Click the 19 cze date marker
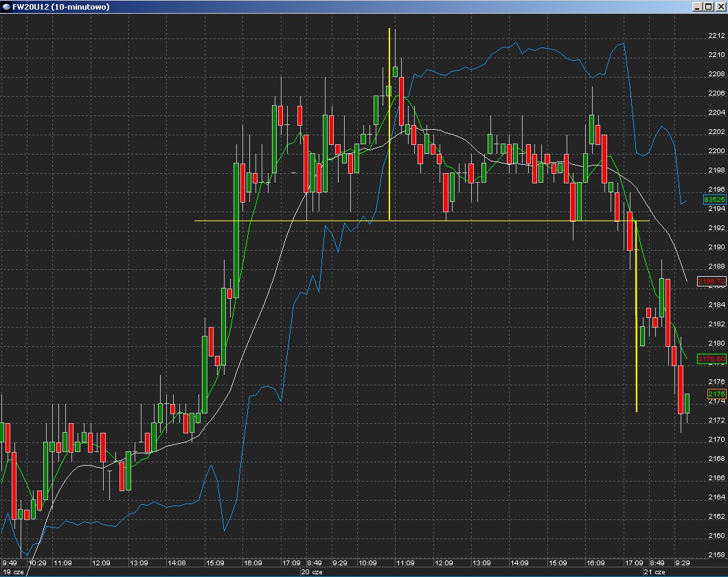This screenshot has width=728, height=577. pyautogui.click(x=14, y=572)
